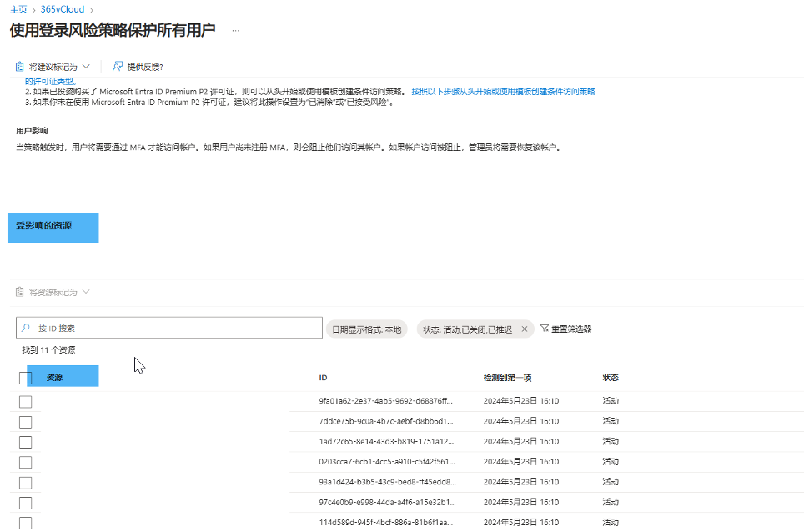Sort by the 资源 column header

tap(54, 377)
